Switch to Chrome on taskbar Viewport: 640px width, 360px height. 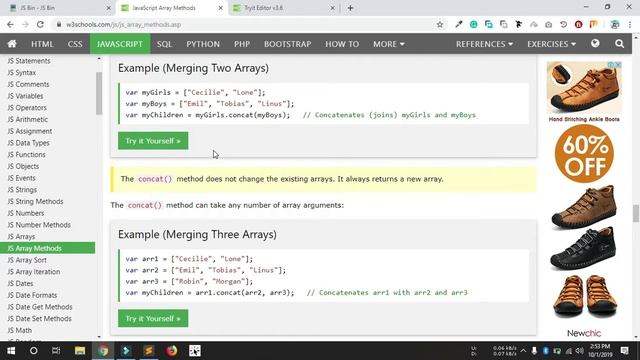[x=103, y=351]
